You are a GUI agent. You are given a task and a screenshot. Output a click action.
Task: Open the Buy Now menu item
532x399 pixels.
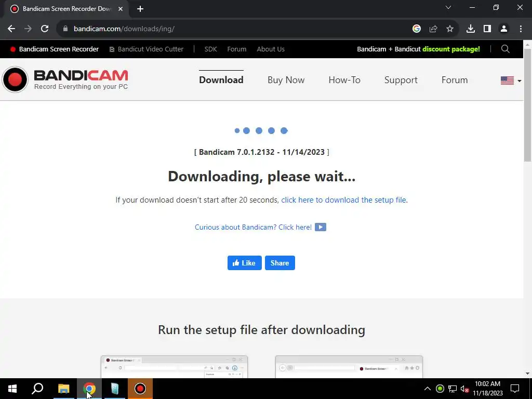286,79
